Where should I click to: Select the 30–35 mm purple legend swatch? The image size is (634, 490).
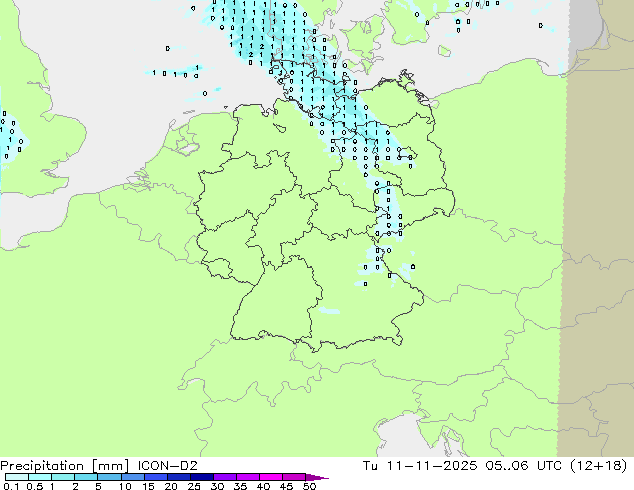click(x=224, y=477)
